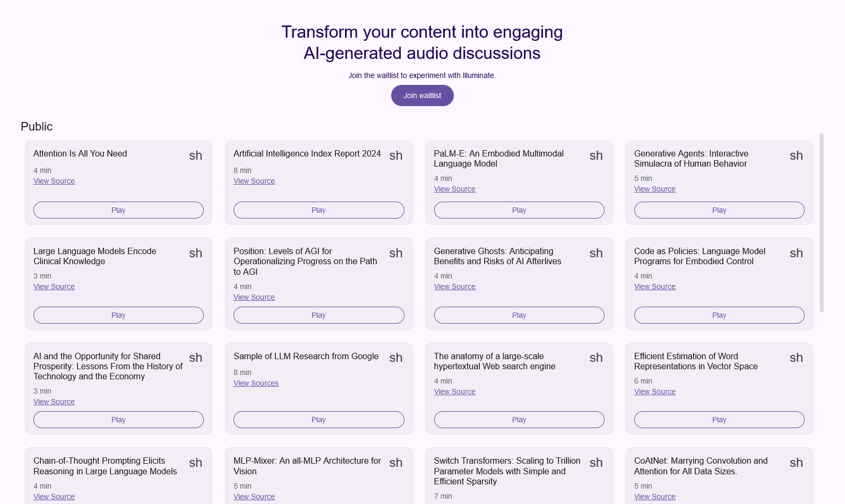Click the share icon on Attention Is All You Need
The width and height of the screenshot is (845, 504).
(x=195, y=155)
